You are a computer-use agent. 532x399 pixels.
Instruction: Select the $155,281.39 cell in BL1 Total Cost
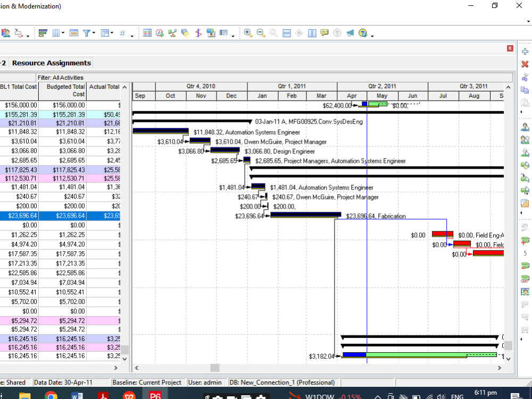pyautogui.click(x=19, y=115)
